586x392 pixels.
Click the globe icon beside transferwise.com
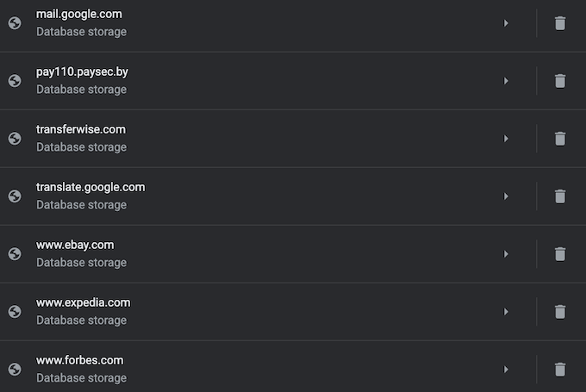[15, 139]
